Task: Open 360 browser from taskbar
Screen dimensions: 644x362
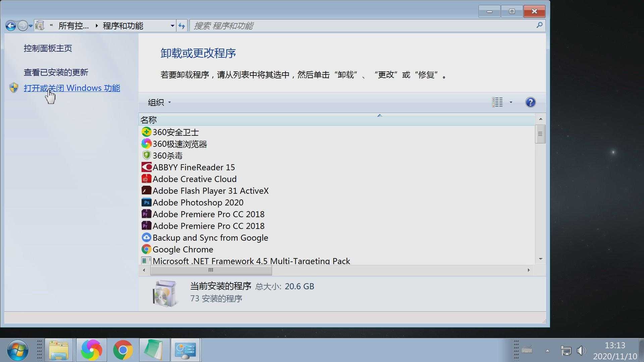Action: tap(91, 350)
